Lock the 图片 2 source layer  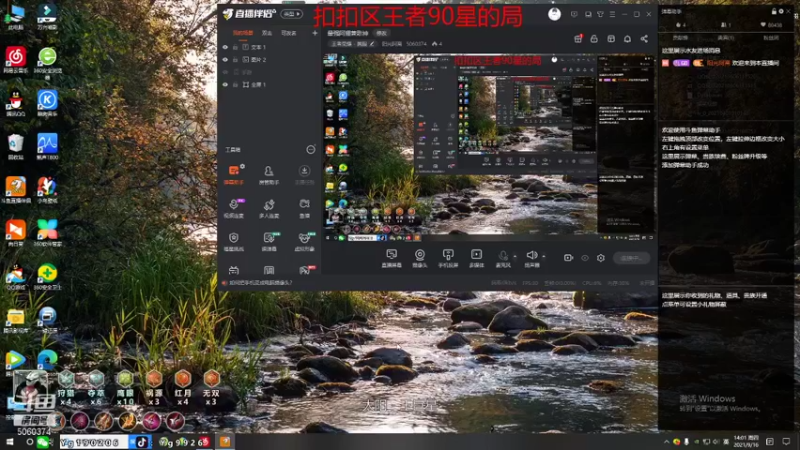point(235,60)
